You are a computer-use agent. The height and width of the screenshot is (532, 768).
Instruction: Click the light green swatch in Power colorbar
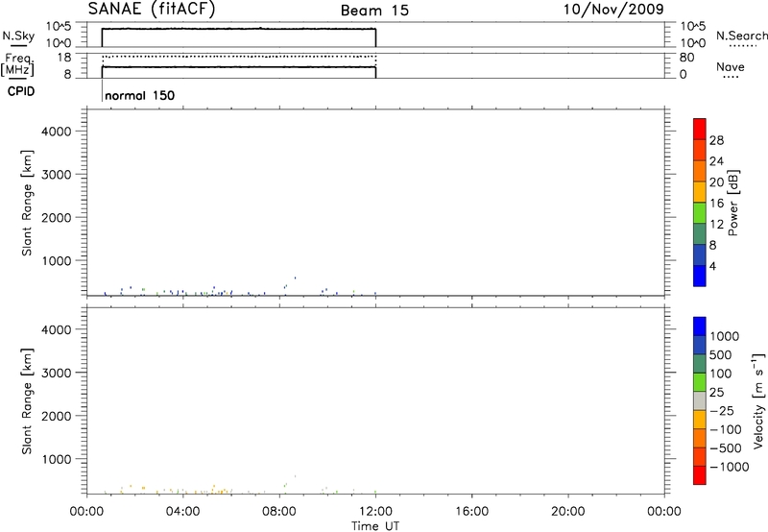click(700, 212)
